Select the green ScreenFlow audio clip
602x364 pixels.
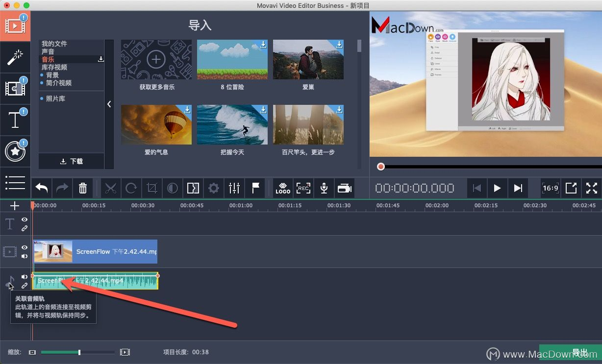click(95, 281)
